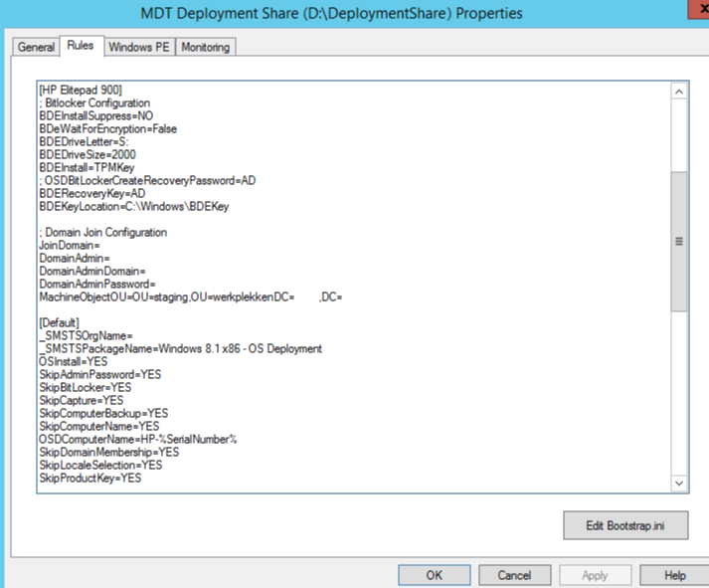Place cursor after DomainAdminPassword=
This screenshot has width=709, height=588.
(156, 284)
